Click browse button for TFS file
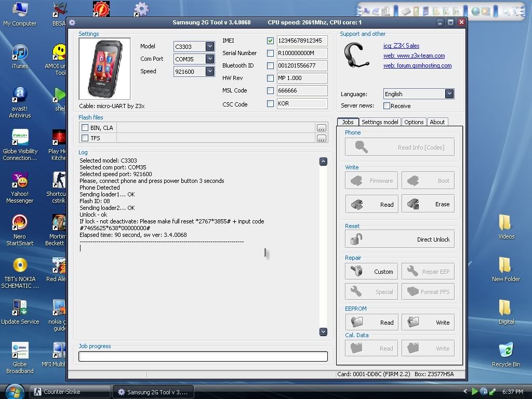Image resolution: width=532 pixels, height=399 pixels. coord(322,138)
